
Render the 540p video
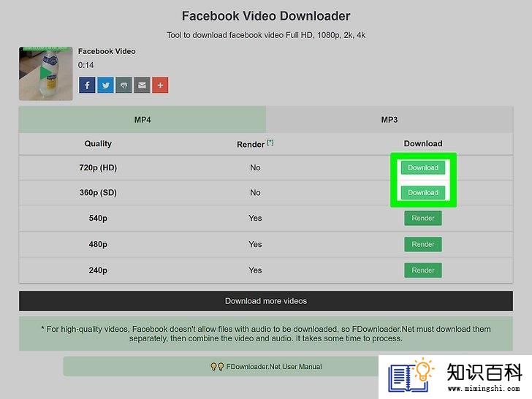[x=423, y=218]
